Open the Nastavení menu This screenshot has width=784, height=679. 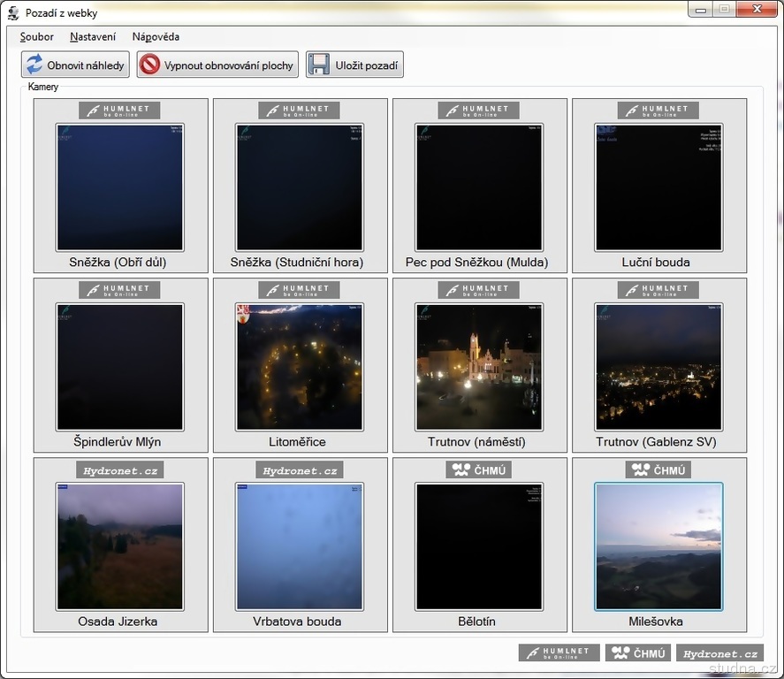pyautogui.click(x=93, y=37)
